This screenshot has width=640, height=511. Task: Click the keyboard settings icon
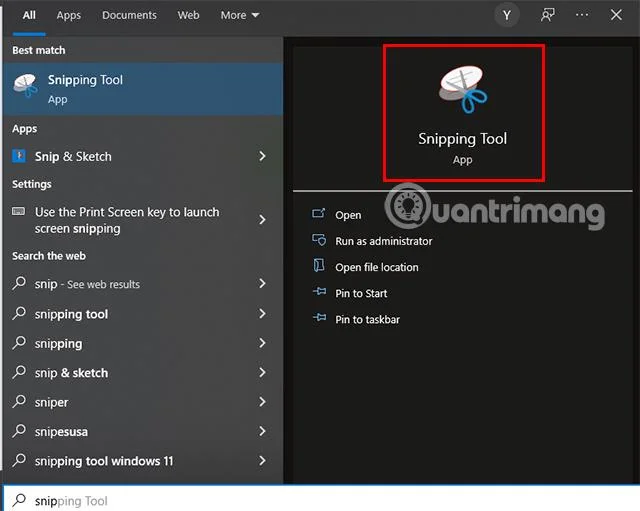[18, 211]
